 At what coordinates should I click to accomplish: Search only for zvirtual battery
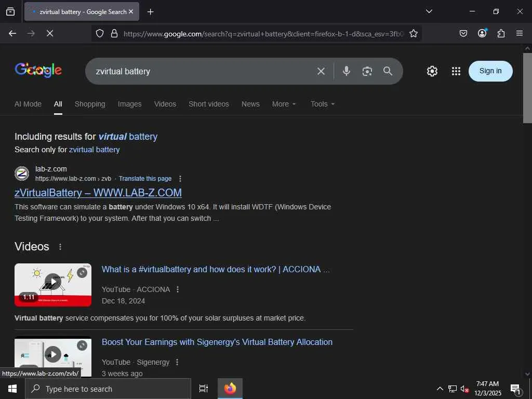(95, 150)
